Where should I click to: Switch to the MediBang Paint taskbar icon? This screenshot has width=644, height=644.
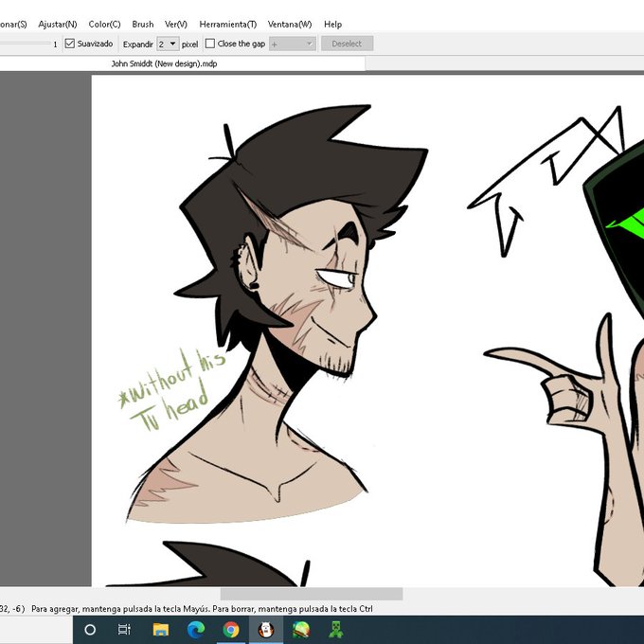[266, 630]
